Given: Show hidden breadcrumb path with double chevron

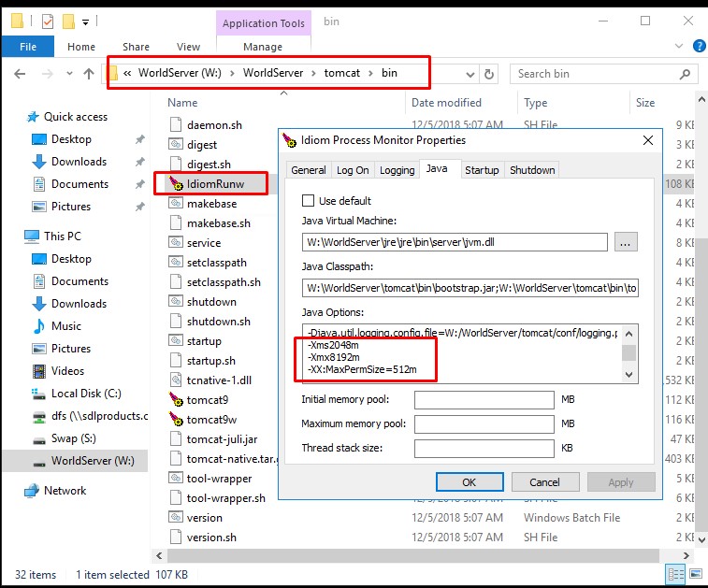Looking at the screenshot, I should coord(127,73).
